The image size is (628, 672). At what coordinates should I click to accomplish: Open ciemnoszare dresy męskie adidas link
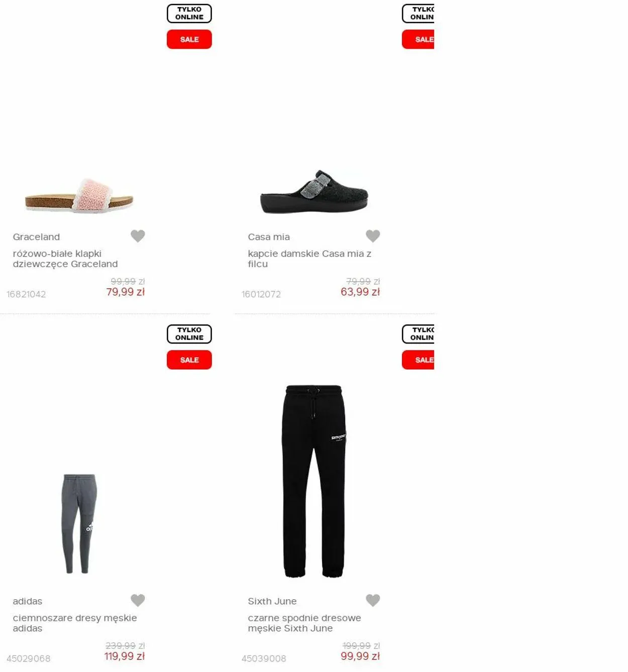pyautogui.click(x=75, y=623)
